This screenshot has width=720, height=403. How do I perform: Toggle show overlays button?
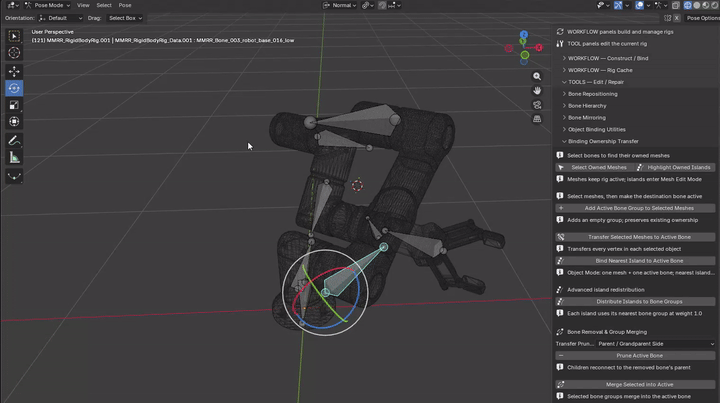(639, 5)
